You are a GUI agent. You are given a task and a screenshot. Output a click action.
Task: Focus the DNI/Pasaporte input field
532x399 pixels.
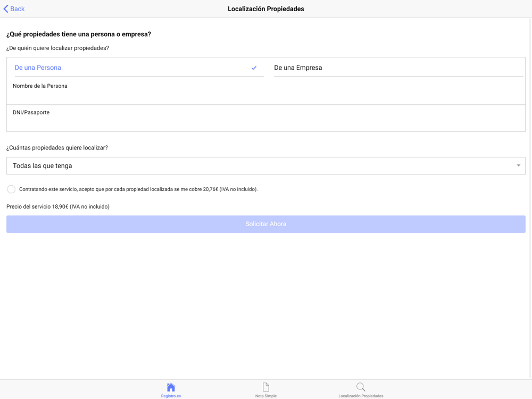[x=266, y=118]
